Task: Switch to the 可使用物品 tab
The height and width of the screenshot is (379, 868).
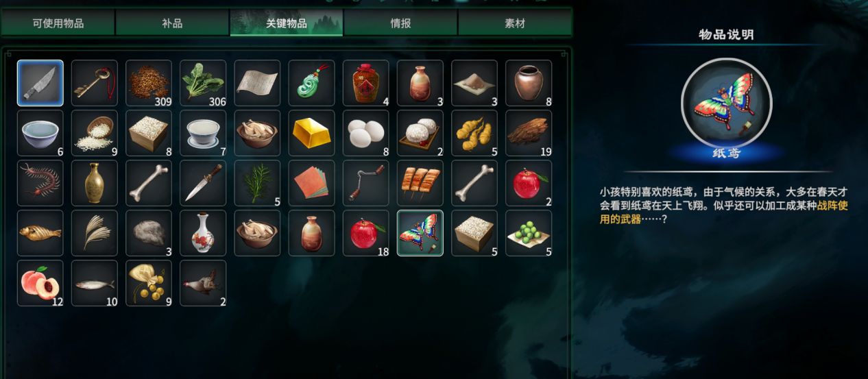Action: tap(58, 23)
